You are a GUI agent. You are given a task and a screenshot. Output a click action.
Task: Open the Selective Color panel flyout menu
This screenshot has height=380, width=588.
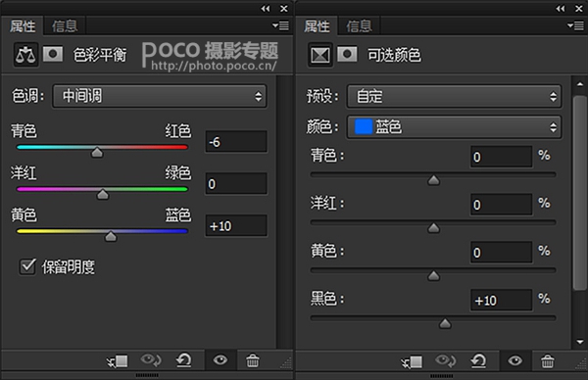coord(575,25)
